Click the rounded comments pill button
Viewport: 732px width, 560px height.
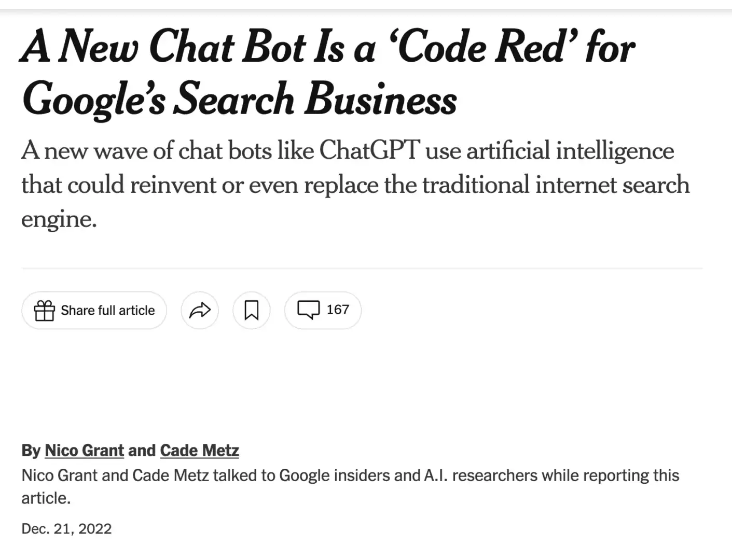point(322,310)
